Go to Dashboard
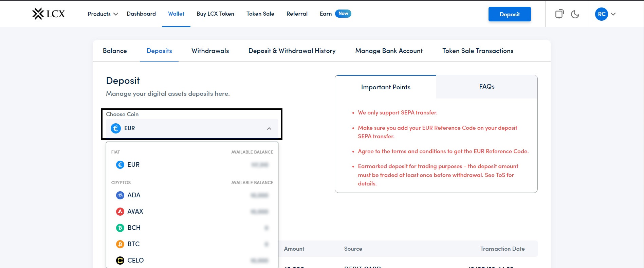644x268 pixels. click(x=141, y=14)
